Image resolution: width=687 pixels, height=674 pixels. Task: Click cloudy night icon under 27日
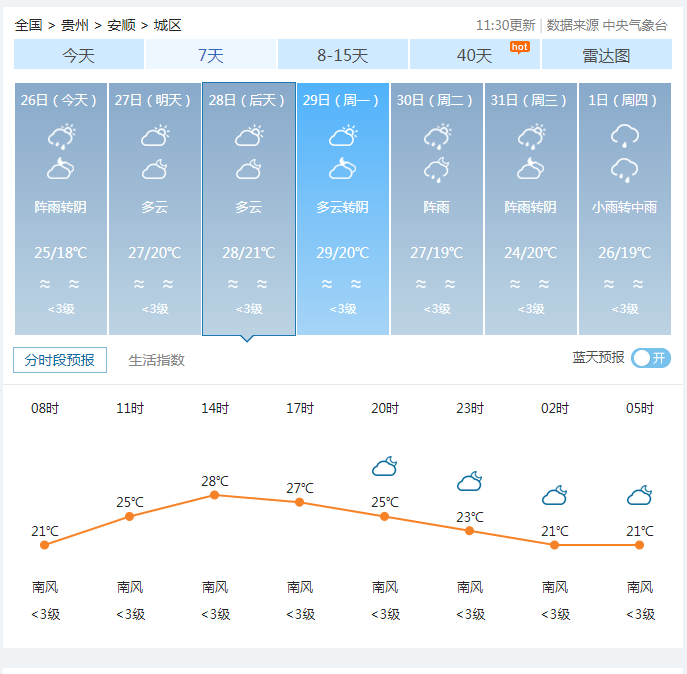pos(155,169)
